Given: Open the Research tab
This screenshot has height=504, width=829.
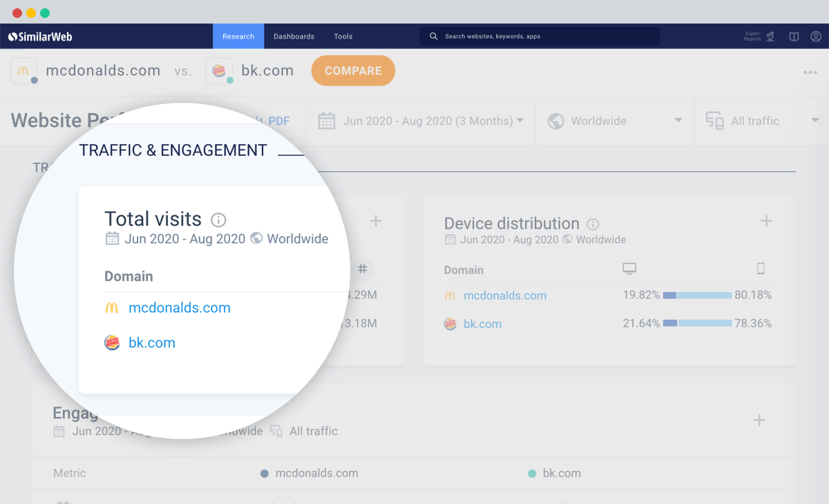Looking at the screenshot, I should point(238,37).
